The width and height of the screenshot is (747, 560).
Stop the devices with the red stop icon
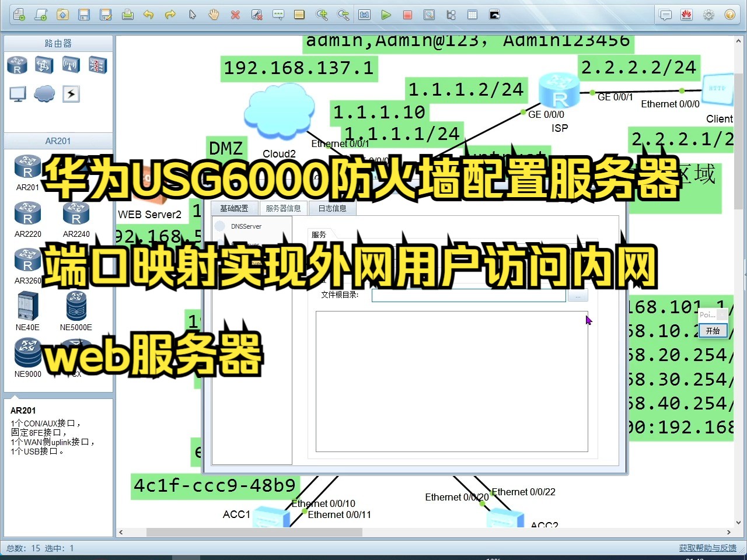coord(408,15)
